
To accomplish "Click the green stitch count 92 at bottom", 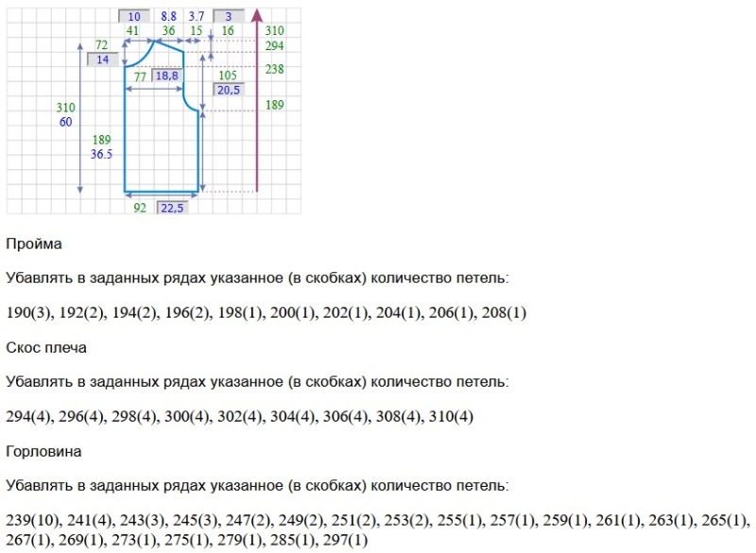I will [140, 208].
